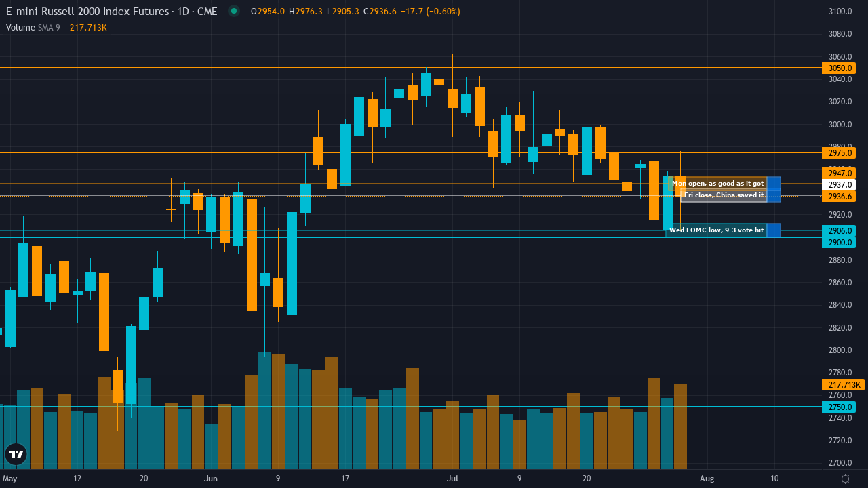Select the 'Wed FOMC low, 9-3 vote hit' note
868x488 pixels.
[716, 230]
